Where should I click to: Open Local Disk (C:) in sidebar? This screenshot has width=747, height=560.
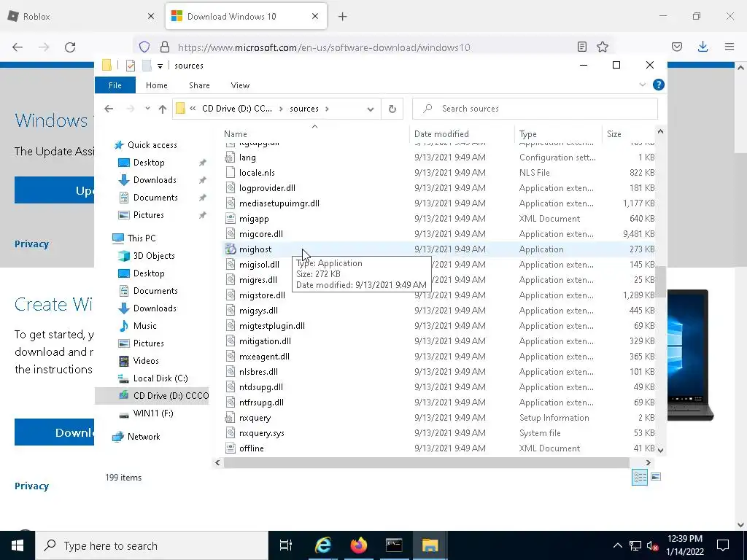[160, 378]
